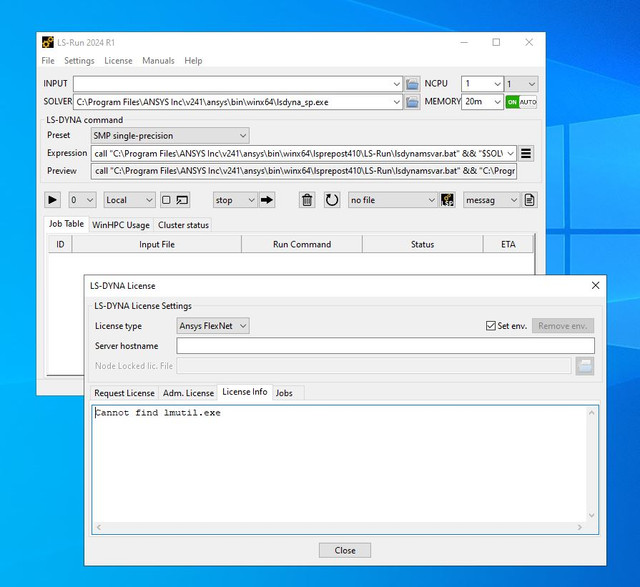Click the horizontal scrollbar right arrow

580,527
